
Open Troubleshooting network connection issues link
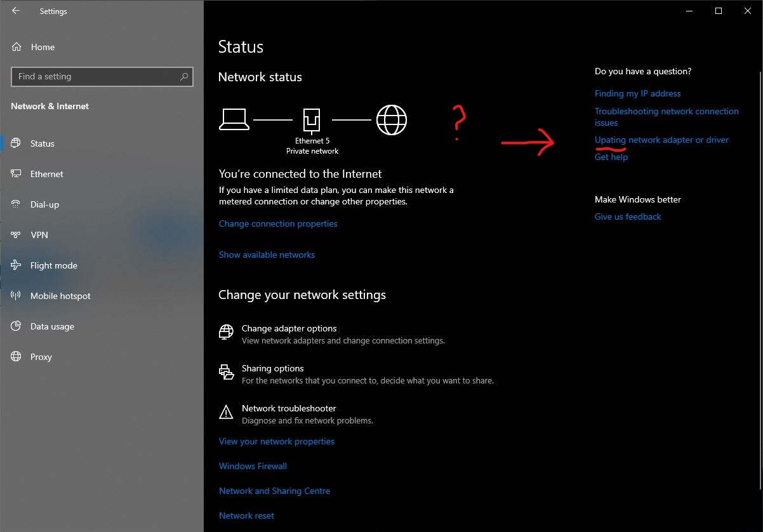coord(667,117)
